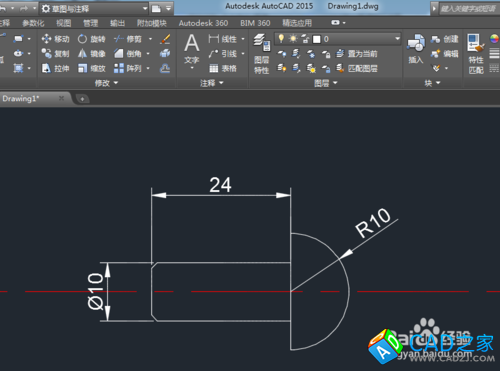The image size is (500, 371).
Task: Select the Linear (线性) dimension tool
Action: click(x=223, y=39)
